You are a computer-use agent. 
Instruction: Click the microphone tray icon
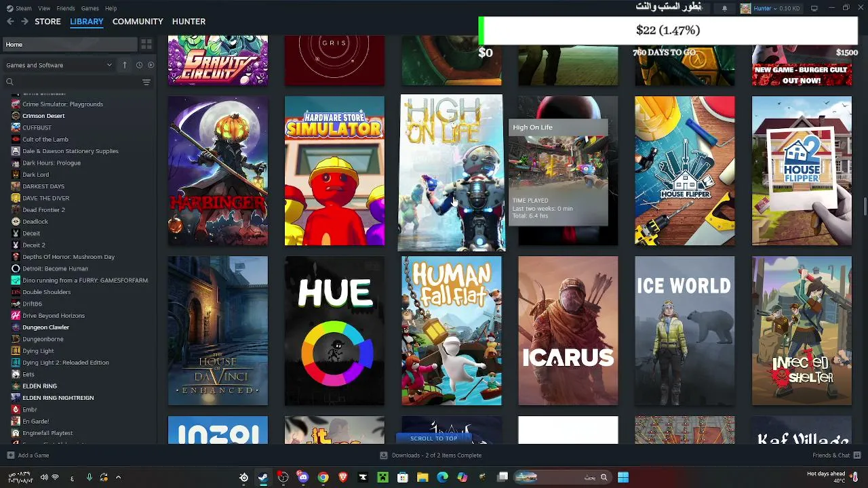pos(89,477)
